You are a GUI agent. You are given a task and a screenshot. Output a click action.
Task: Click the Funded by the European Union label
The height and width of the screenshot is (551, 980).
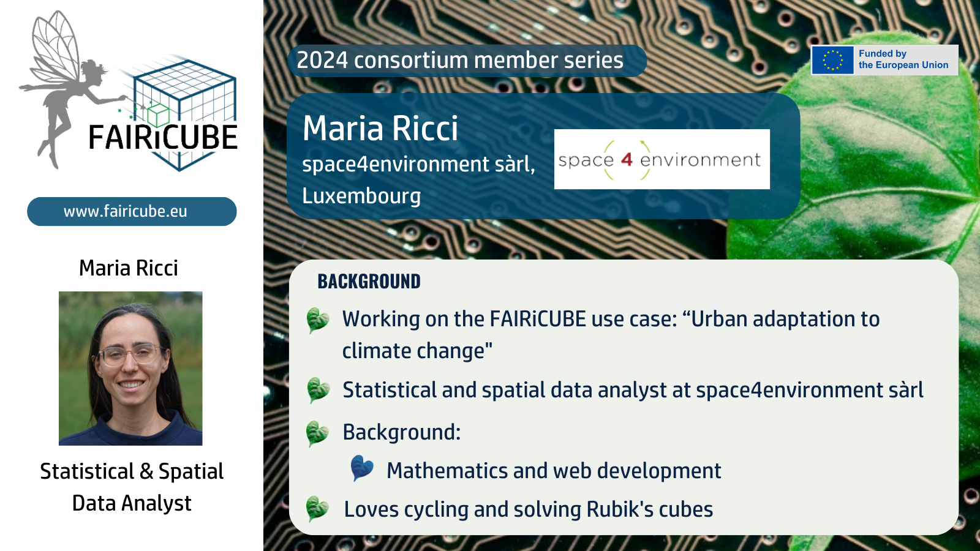(903, 59)
